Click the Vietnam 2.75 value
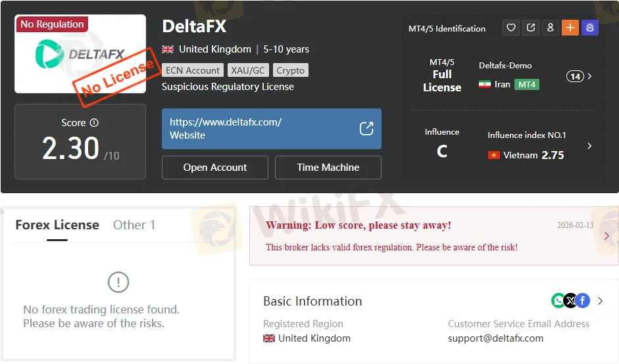Viewport: 619px width, 364px height. (x=553, y=155)
